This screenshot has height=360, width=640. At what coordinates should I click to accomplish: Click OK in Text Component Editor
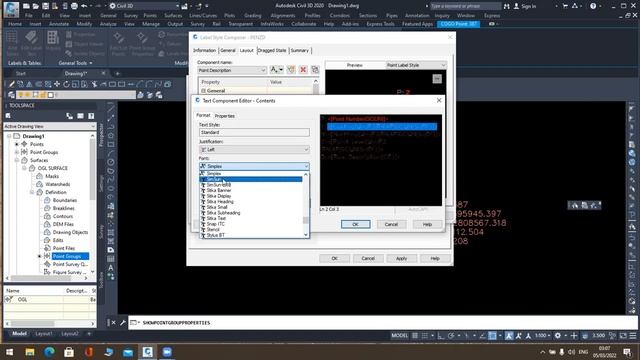tap(356, 224)
